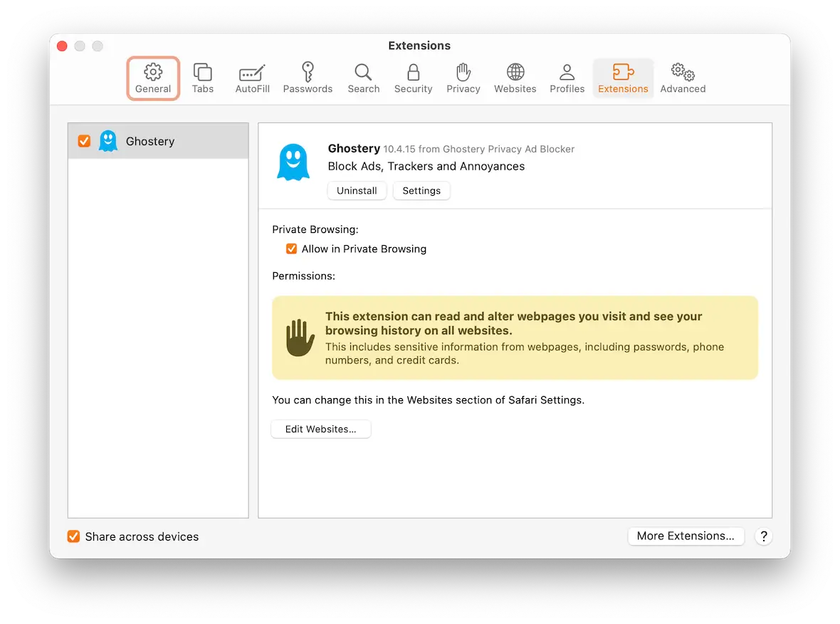Open the Search settings pane

363,78
